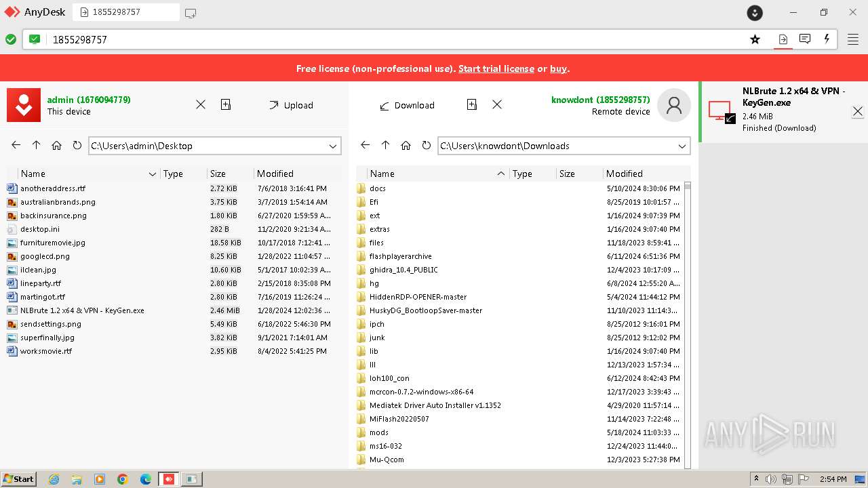Open Chrome from the taskbar

(123, 479)
